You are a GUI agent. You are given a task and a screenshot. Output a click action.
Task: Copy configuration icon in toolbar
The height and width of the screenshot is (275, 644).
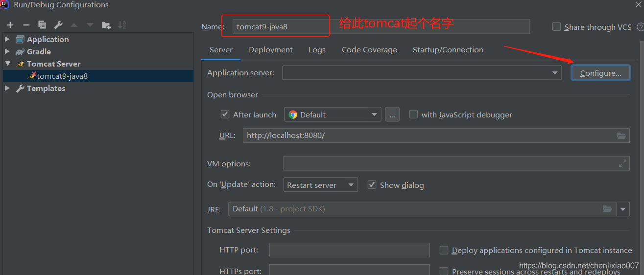click(x=42, y=25)
